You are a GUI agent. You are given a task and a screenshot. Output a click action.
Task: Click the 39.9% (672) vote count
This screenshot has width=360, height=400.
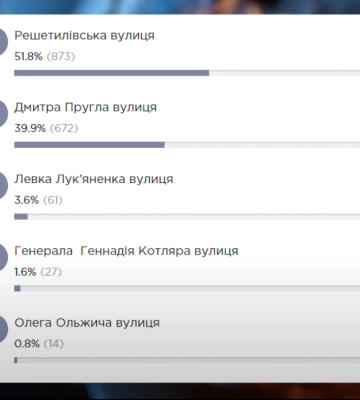[46, 128]
